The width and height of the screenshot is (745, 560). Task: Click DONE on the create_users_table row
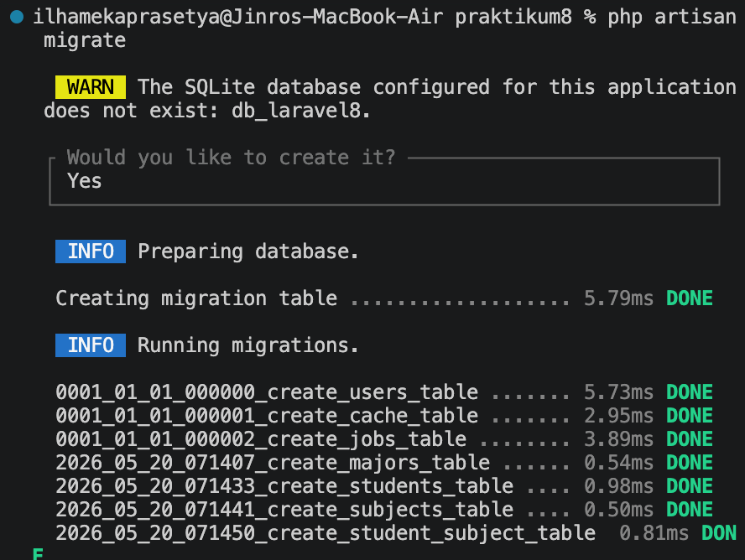coord(690,392)
